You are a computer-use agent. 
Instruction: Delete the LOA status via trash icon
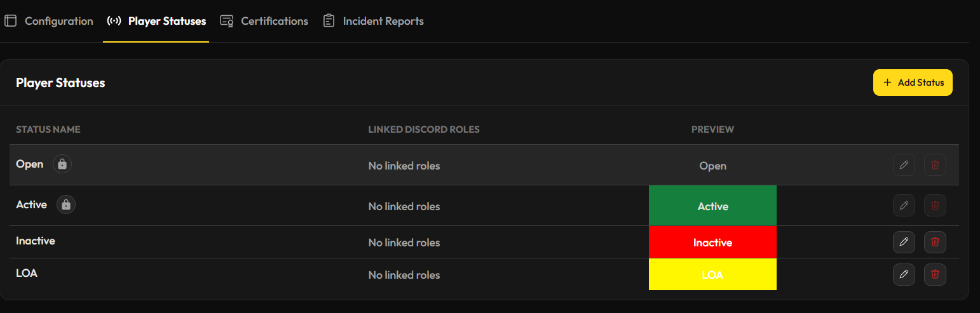935,274
